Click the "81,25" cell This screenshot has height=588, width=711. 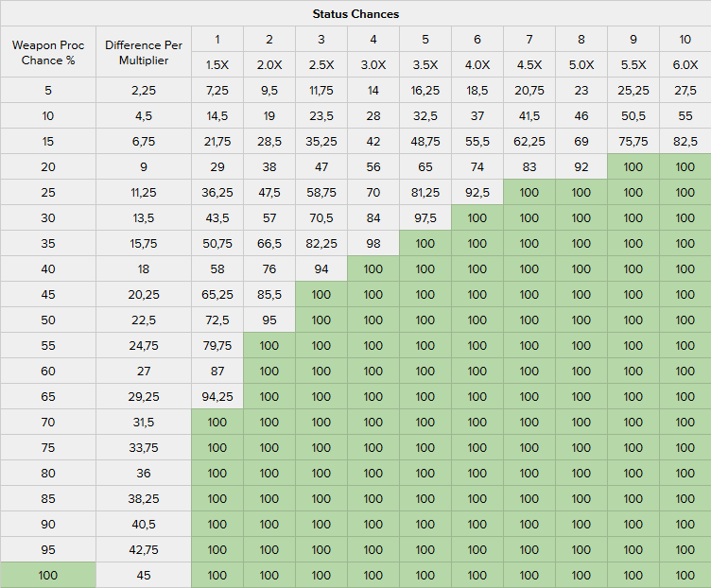point(425,193)
